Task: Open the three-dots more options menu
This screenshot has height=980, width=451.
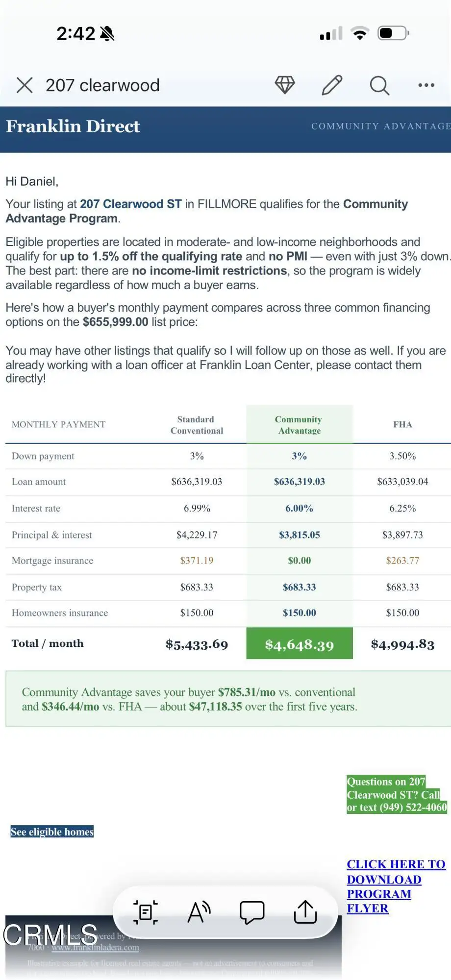Action: (426, 85)
